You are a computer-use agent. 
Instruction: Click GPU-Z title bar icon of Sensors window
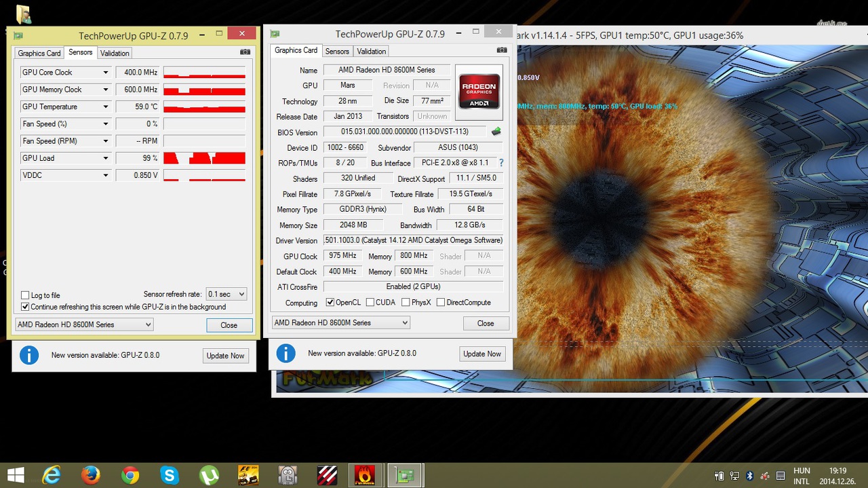point(18,36)
